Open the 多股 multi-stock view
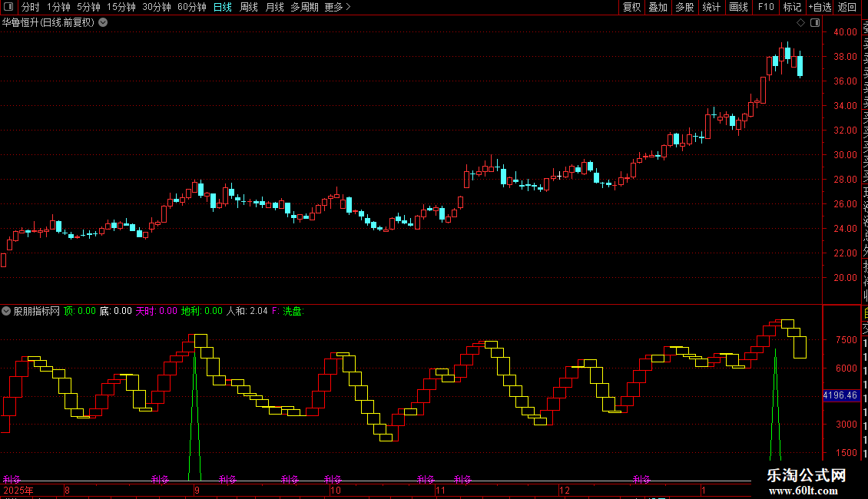This screenshot has width=868, height=499. pyautogui.click(x=684, y=7)
